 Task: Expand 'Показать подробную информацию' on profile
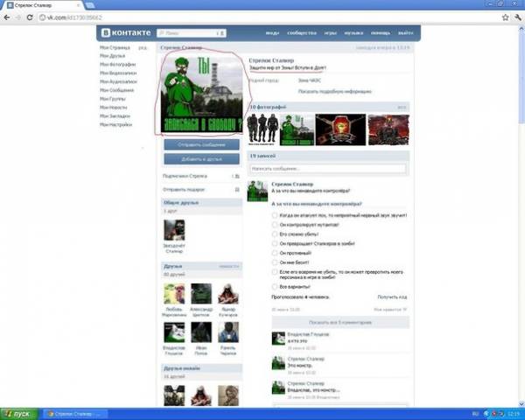(337, 89)
